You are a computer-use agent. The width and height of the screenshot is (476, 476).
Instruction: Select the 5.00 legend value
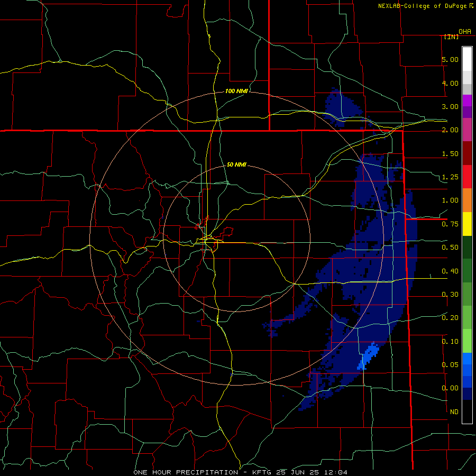click(x=450, y=59)
